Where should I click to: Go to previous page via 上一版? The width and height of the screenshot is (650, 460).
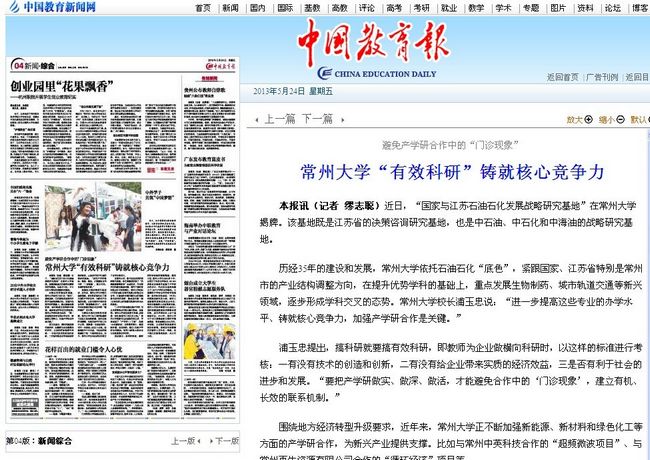click(183, 440)
